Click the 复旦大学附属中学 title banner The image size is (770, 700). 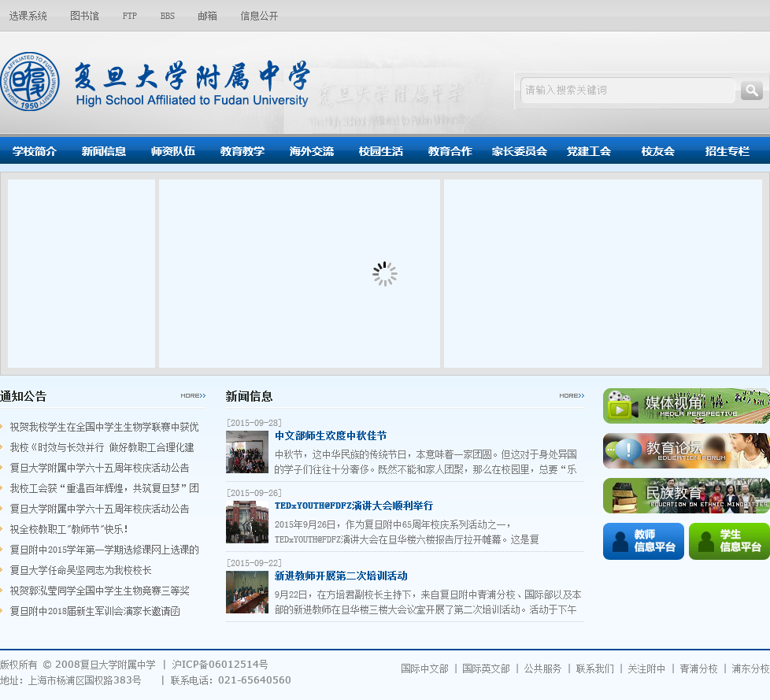(192, 84)
